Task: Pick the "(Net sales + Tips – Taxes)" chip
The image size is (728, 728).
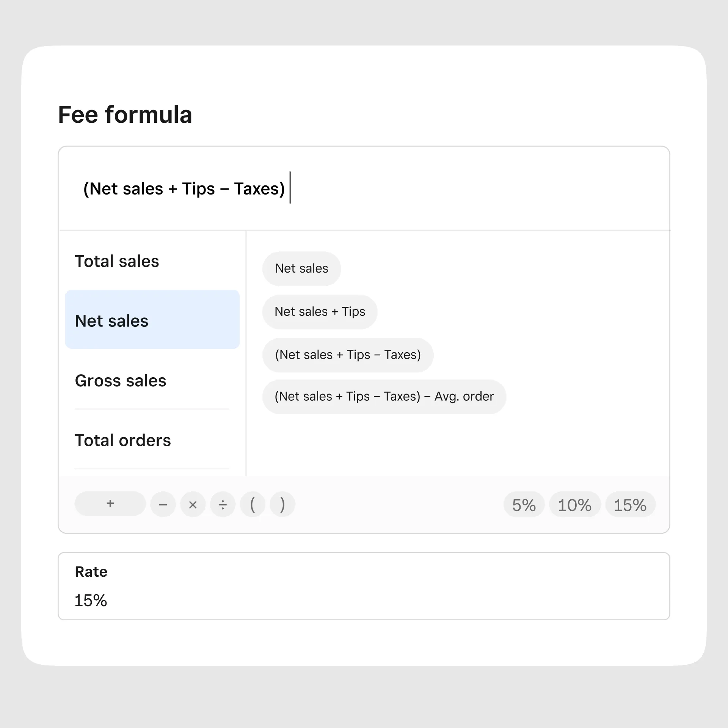Action: [x=348, y=355]
